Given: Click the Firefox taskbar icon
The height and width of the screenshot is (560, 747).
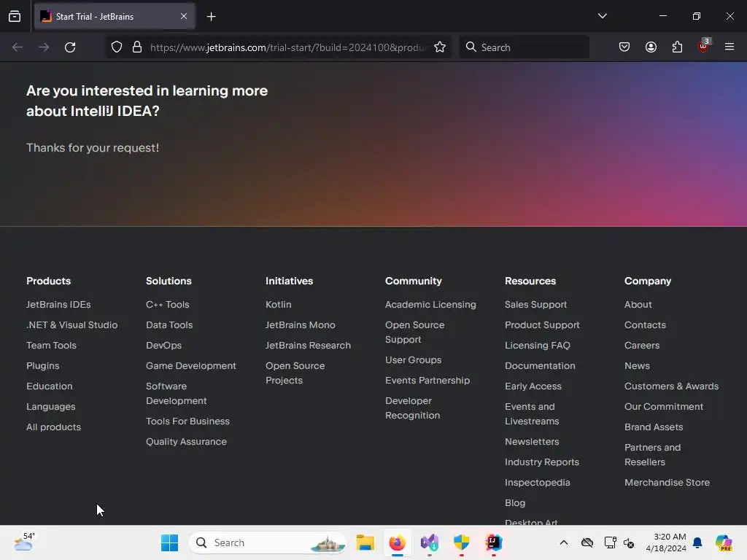Looking at the screenshot, I should click(x=398, y=542).
